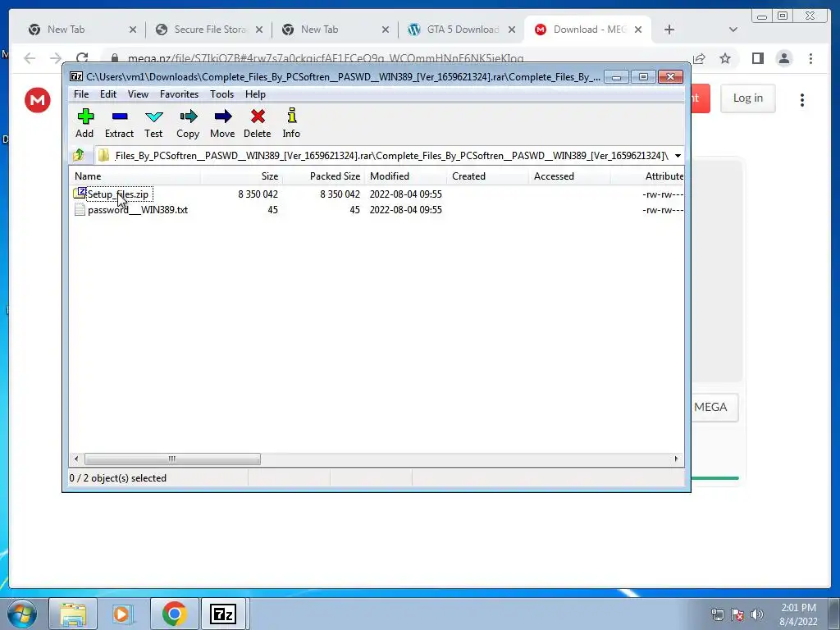Click the 7-Zip address path field
The width and height of the screenshot is (840, 630).
[383, 155]
